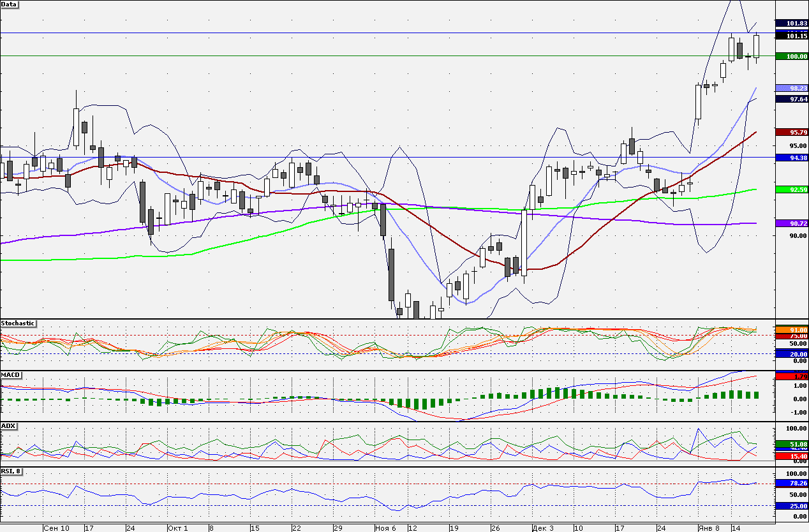
Task: Click the blue 20.00 Stochastic level label
Action: [x=791, y=354]
